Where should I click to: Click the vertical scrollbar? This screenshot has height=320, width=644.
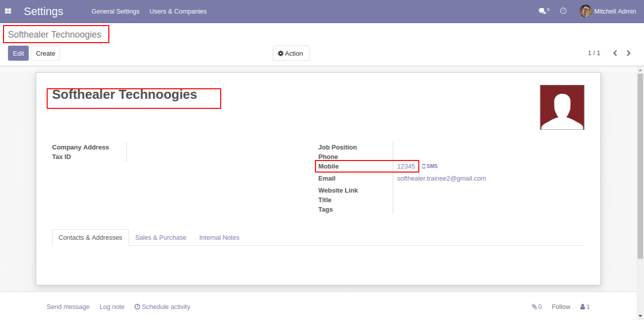point(640,166)
